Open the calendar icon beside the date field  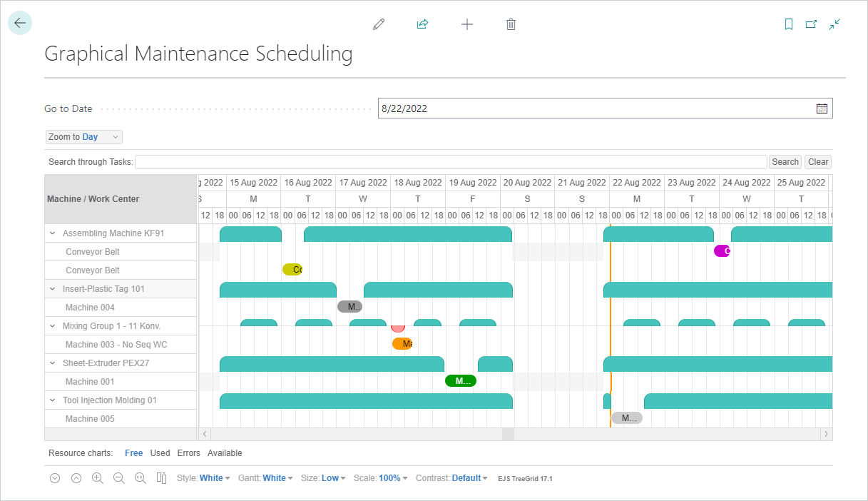click(x=822, y=108)
